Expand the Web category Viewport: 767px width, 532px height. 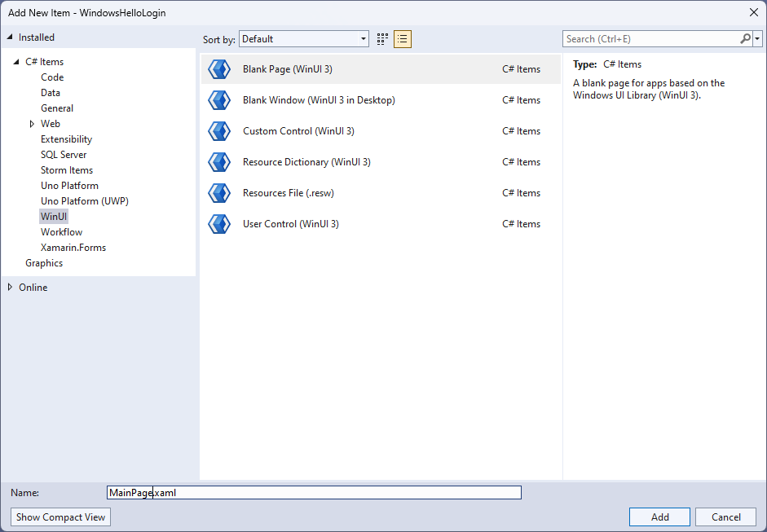point(33,123)
